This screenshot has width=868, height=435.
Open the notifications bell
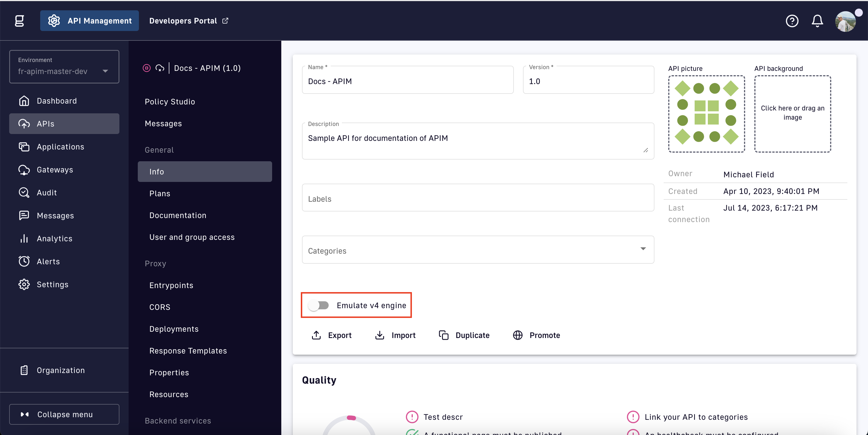click(x=817, y=21)
